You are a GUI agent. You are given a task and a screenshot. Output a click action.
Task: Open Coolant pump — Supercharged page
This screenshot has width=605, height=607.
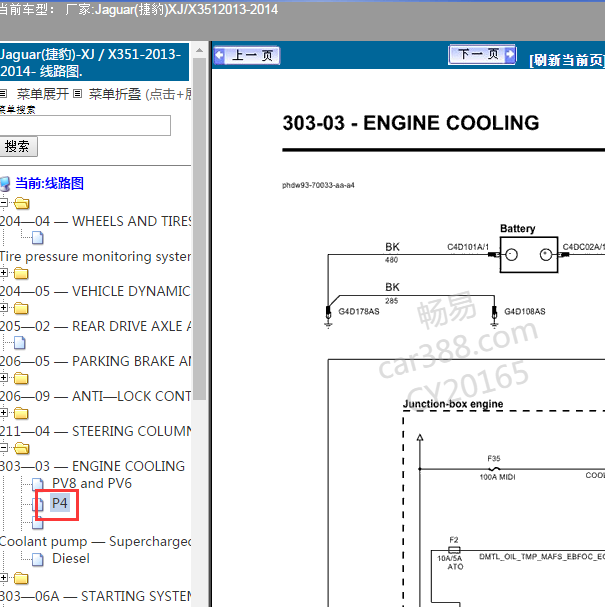pos(95,541)
